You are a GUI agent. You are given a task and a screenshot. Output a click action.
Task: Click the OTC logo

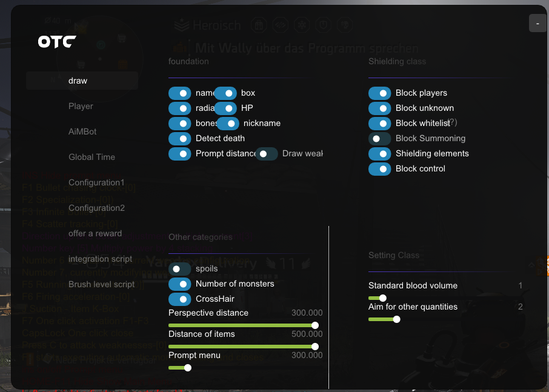coord(57,42)
